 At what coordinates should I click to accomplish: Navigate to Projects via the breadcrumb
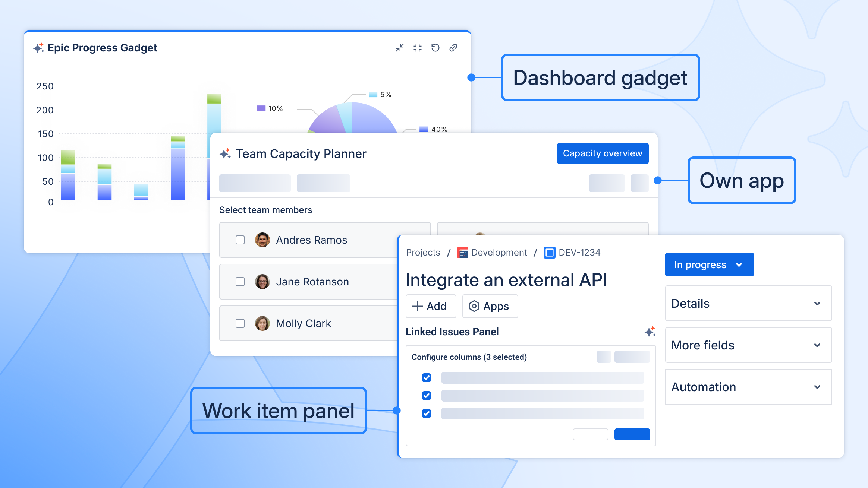click(x=423, y=252)
